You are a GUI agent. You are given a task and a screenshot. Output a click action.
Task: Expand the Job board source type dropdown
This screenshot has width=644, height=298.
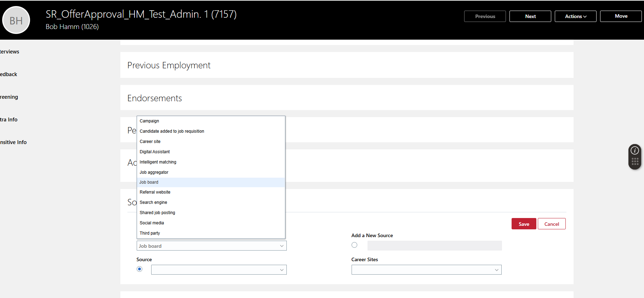tap(211, 246)
